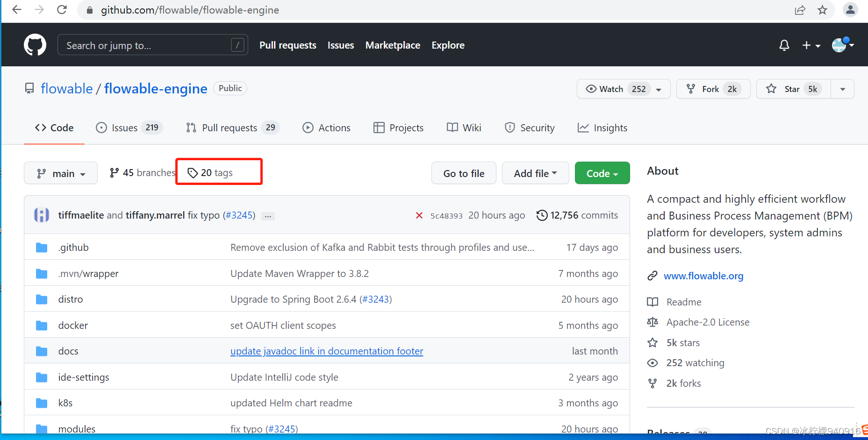
Task: Open tiffmaelite author link
Action: (81, 215)
